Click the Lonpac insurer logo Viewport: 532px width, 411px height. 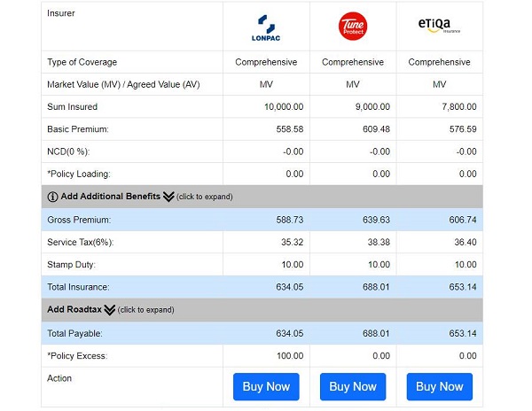pyautogui.click(x=265, y=27)
